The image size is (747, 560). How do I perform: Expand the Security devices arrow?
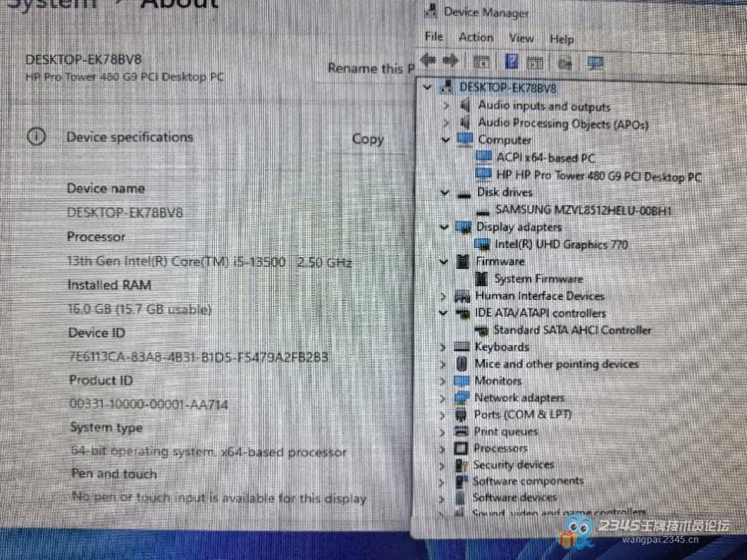click(x=441, y=465)
